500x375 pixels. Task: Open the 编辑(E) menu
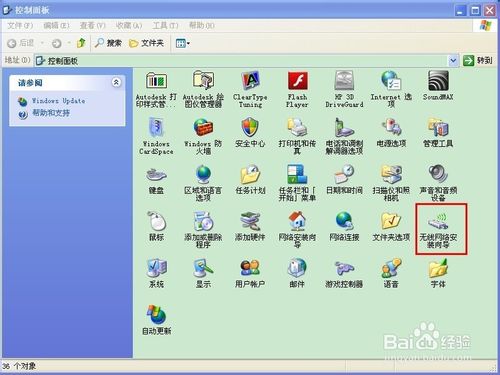tap(56, 25)
